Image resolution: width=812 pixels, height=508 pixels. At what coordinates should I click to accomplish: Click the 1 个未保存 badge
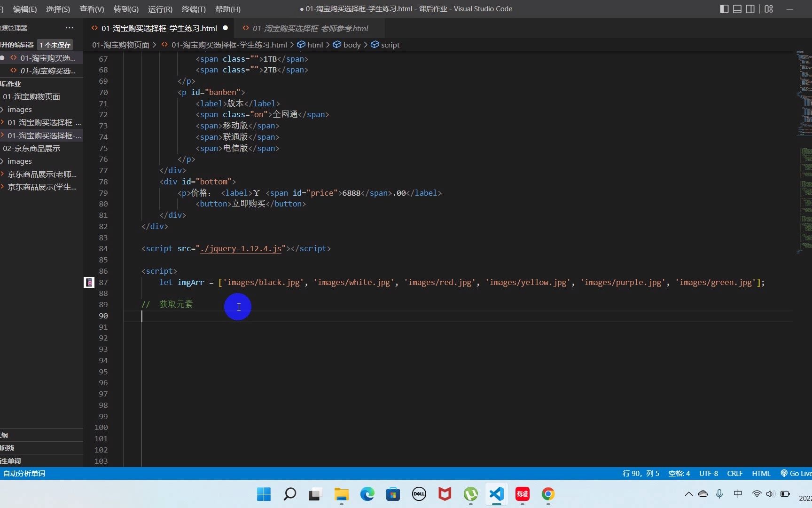click(55, 45)
